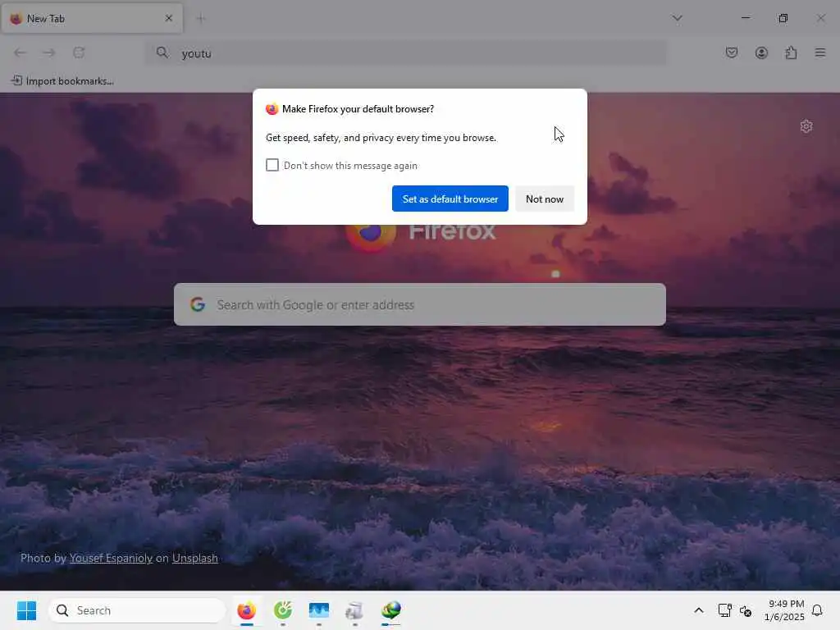The height and width of the screenshot is (630, 840).
Task: Open the gray jug icon taskbar app
Action: 354,610
